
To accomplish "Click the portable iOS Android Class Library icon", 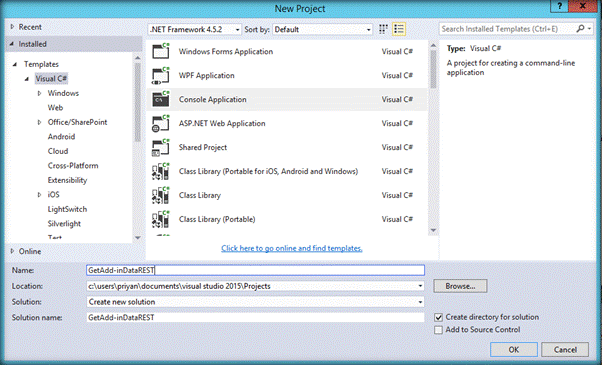I will click(161, 171).
